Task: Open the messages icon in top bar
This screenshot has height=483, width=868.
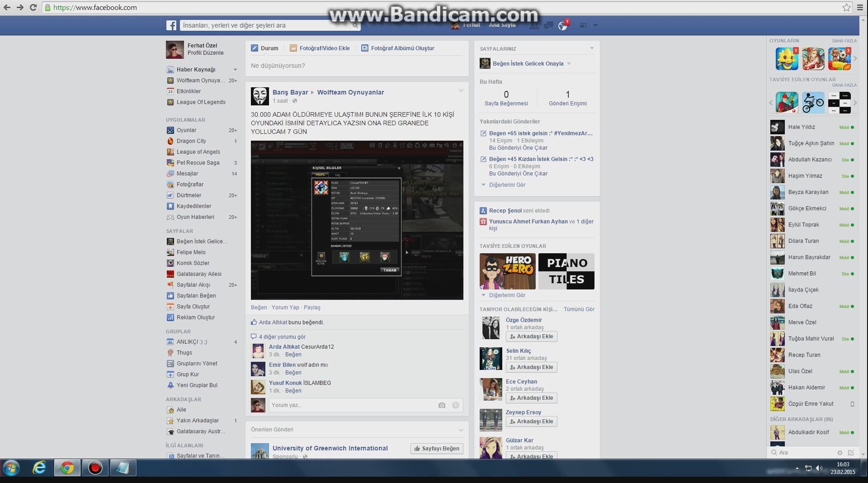Action: point(548,26)
